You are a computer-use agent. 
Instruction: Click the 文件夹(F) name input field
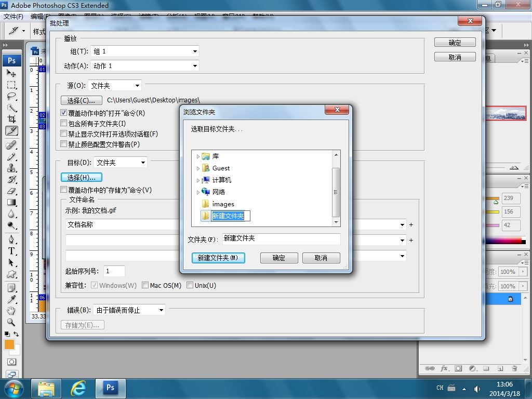tap(281, 238)
